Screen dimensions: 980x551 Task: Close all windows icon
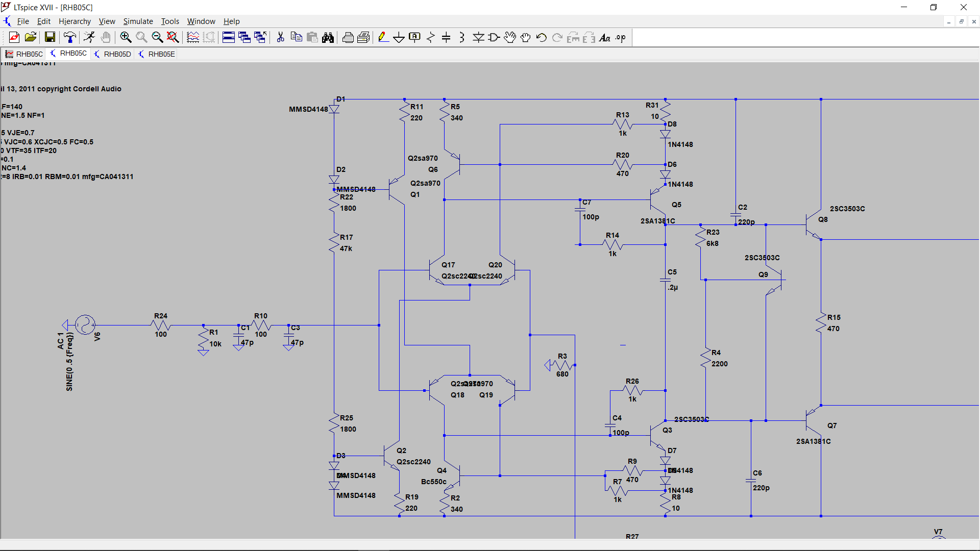260,37
